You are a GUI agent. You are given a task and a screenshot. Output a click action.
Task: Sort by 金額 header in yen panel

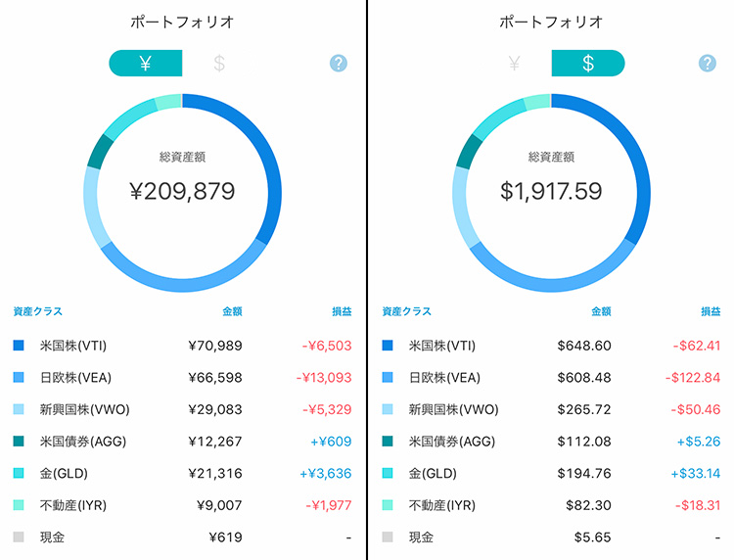232,311
